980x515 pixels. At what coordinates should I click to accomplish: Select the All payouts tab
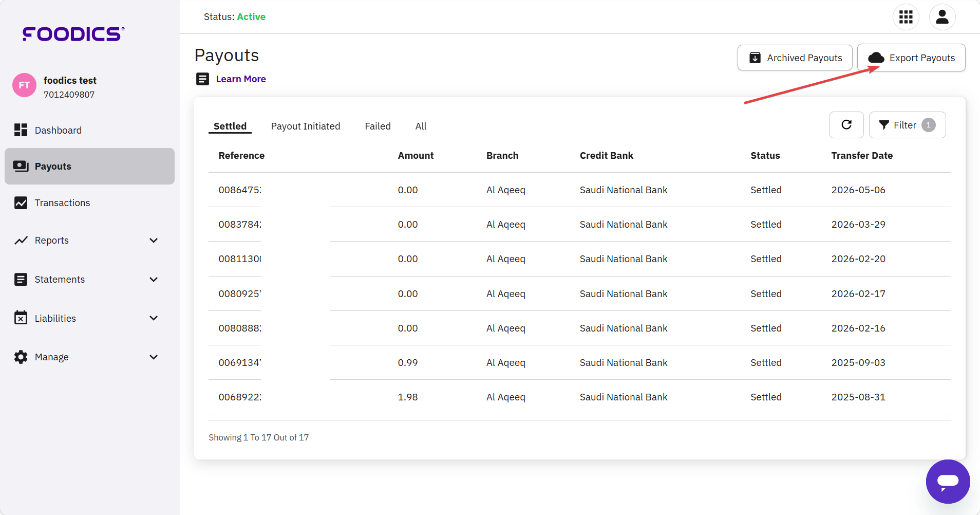[421, 126]
